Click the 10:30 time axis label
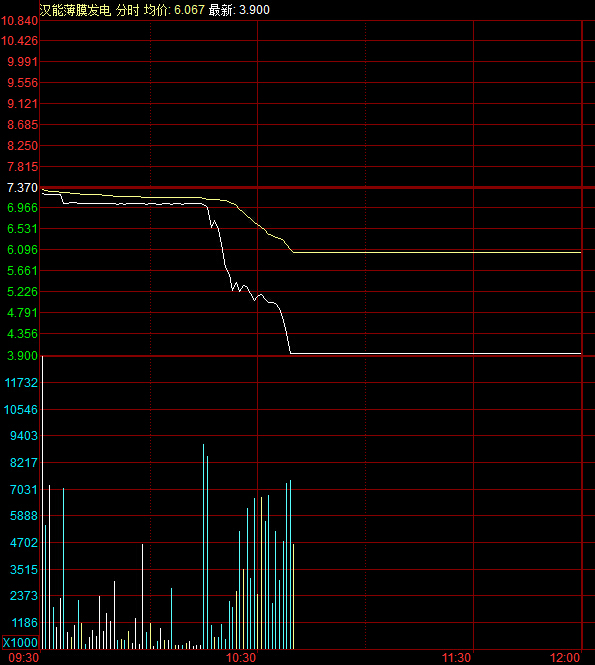Viewport: 595px width, 665px height. click(241, 657)
